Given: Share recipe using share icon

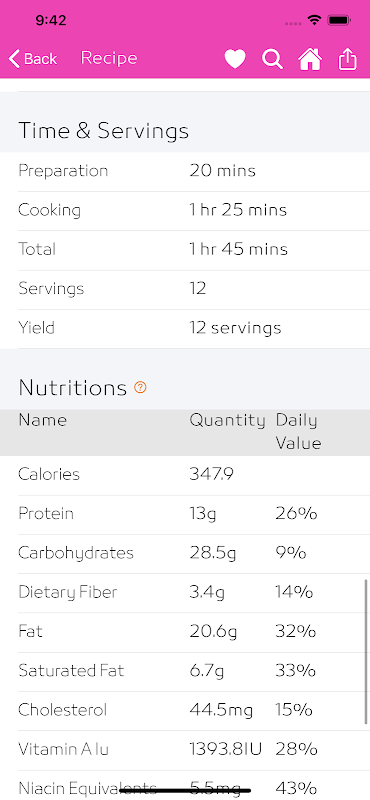Looking at the screenshot, I should tap(347, 59).
